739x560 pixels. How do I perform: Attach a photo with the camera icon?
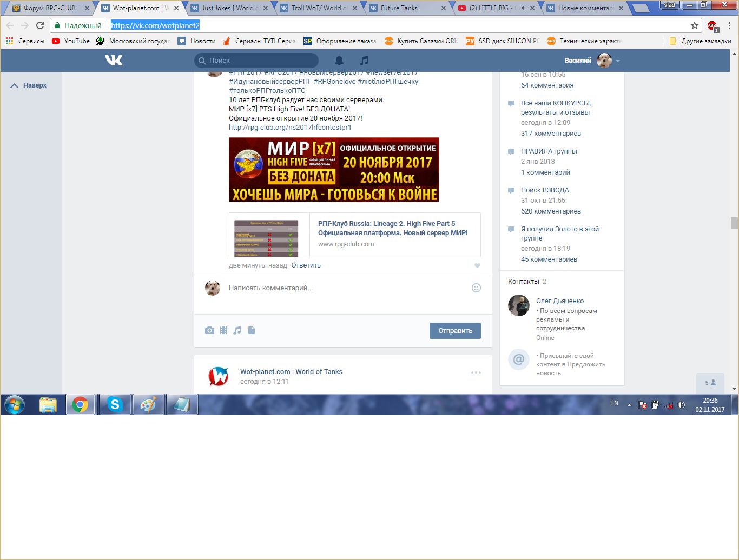tap(209, 330)
